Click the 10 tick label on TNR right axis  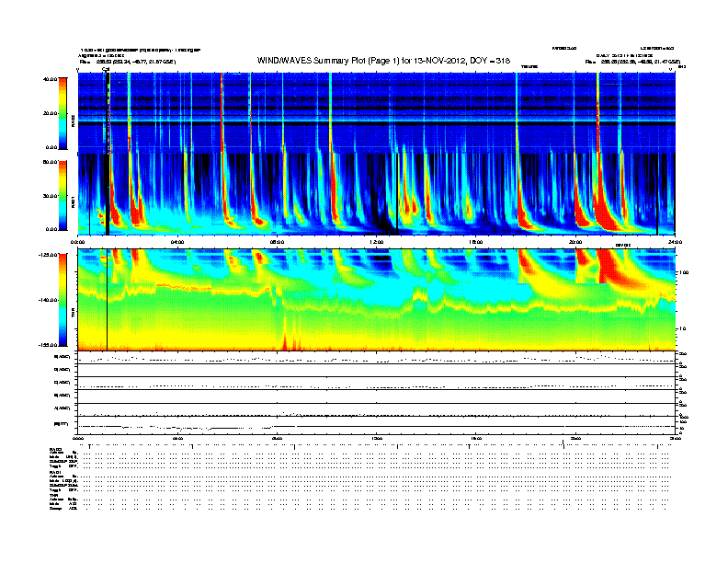pos(683,329)
